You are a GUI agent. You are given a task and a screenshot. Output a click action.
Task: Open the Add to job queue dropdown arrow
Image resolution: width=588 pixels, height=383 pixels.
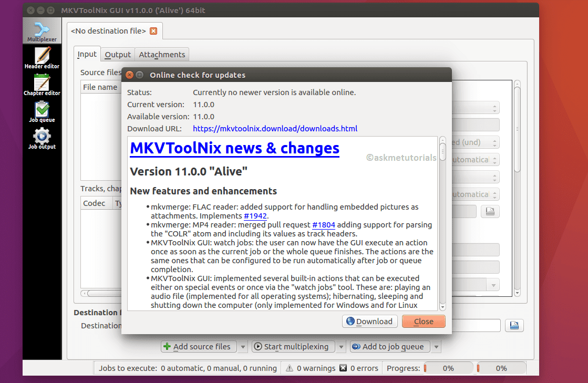436,347
